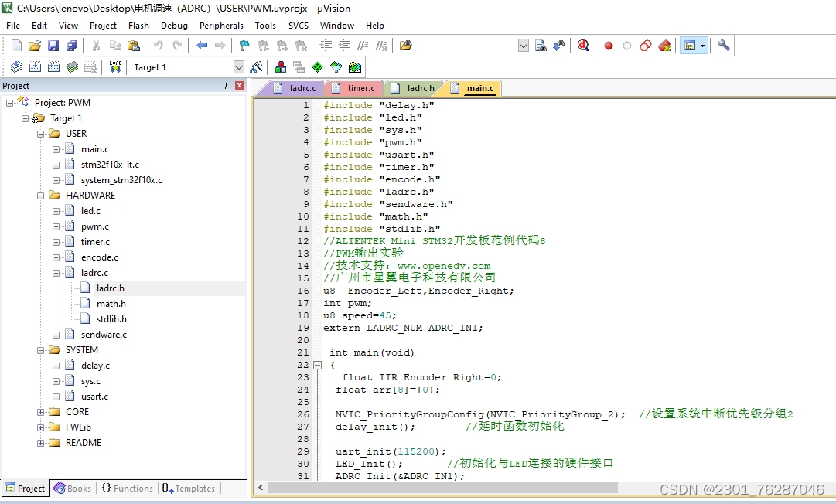This screenshot has height=504, width=836.
Task: Collapse the ladrc.c file node
Action: pyautogui.click(x=56, y=273)
